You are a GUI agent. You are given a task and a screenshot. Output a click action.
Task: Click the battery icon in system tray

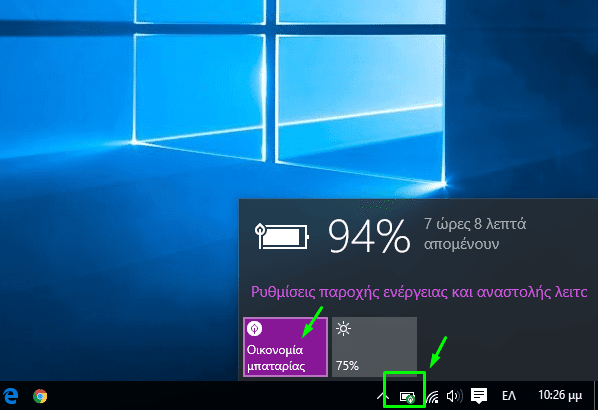pos(407,397)
